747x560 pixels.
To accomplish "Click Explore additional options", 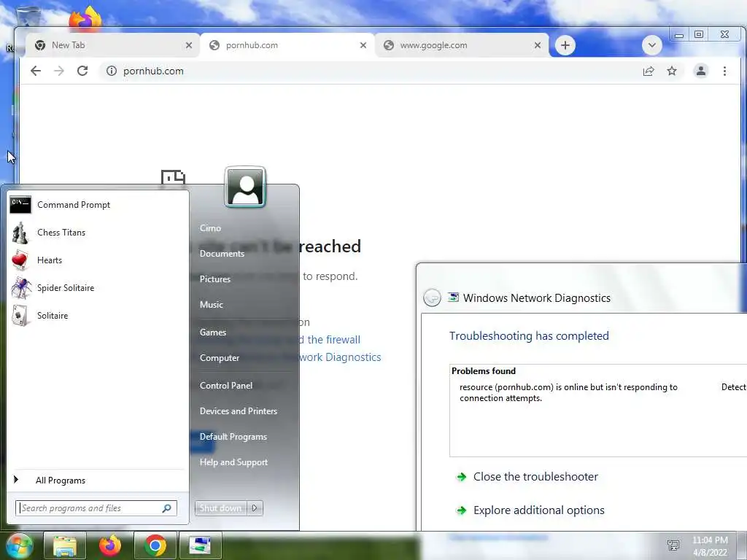I will (539, 510).
